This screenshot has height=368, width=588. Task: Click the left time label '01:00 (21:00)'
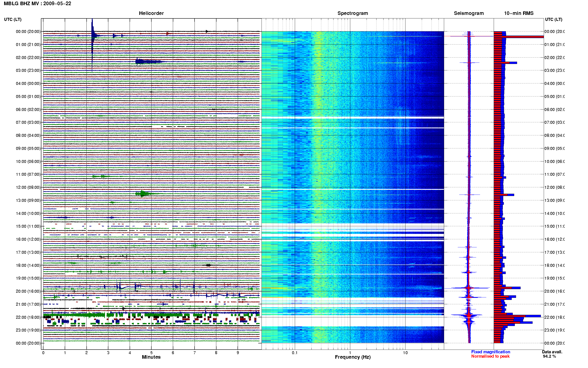[28, 44]
